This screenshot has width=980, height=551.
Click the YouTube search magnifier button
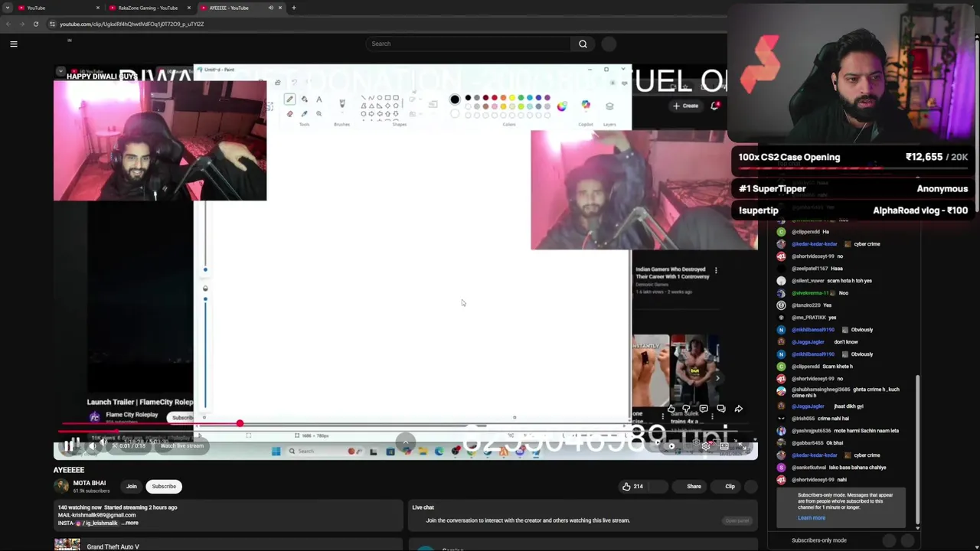pos(583,44)
